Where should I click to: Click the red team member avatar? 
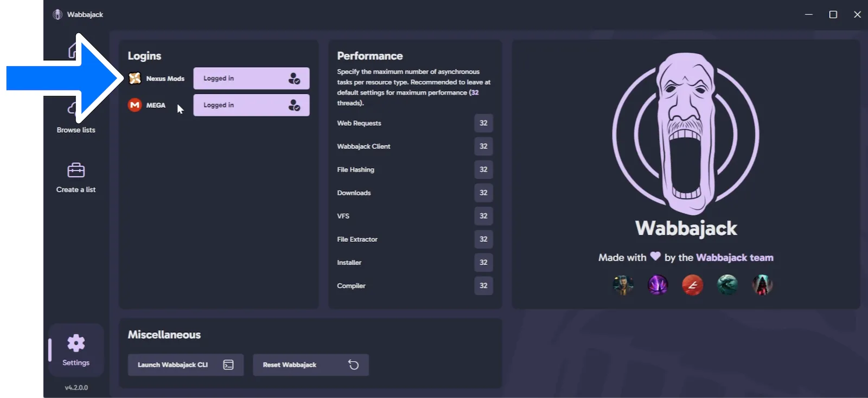tap(692, 285)
